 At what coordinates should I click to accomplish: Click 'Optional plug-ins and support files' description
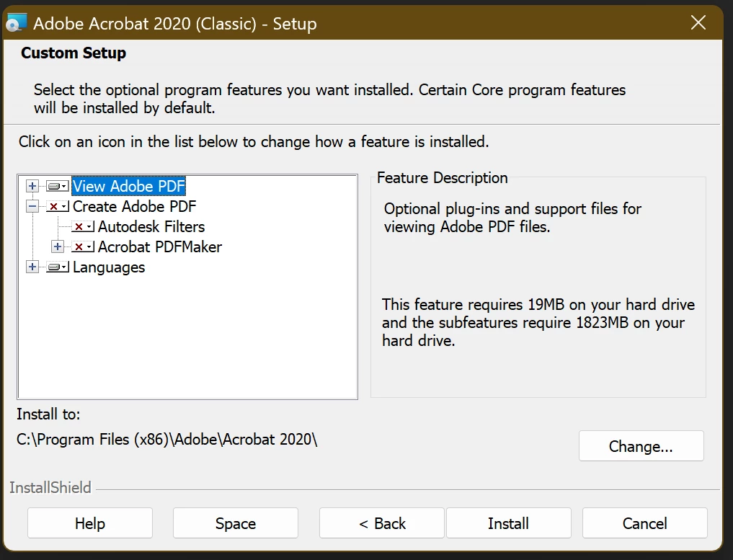[513, 218]
